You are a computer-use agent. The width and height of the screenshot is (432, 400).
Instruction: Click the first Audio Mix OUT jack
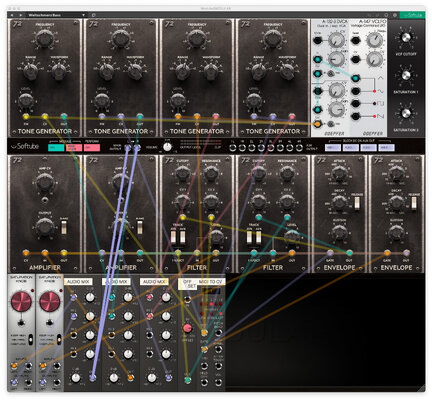point(93,378)
